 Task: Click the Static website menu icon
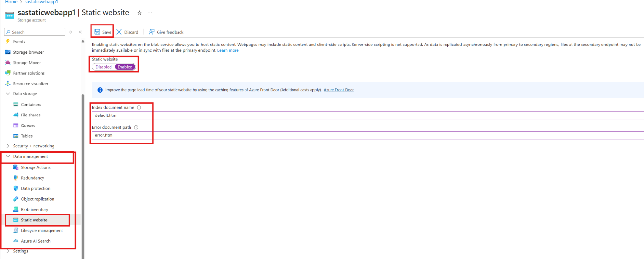16,220
